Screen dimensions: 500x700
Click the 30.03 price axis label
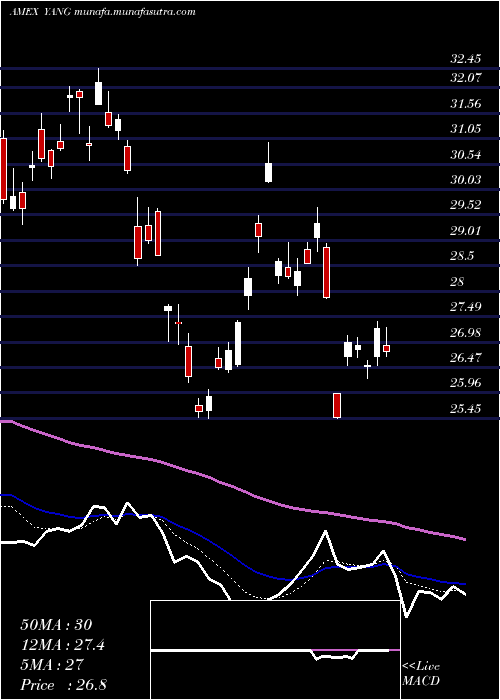click(465, 179)
